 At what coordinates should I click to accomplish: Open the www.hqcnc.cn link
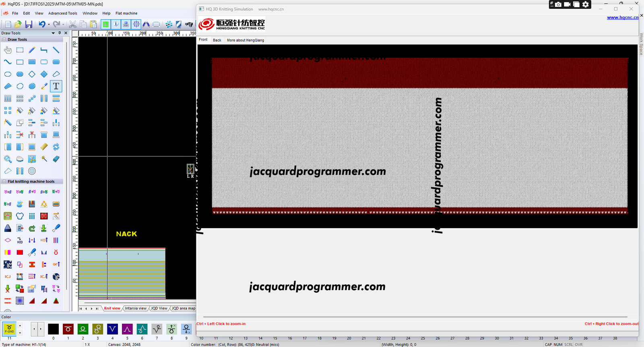[622, 17]
